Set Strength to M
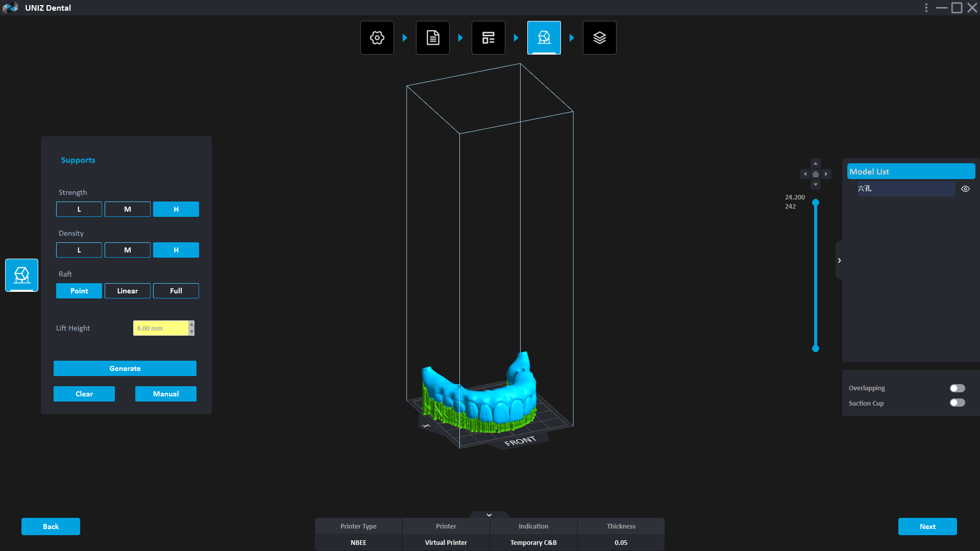The height and width of the screenshot is (551, 980). 128,209
